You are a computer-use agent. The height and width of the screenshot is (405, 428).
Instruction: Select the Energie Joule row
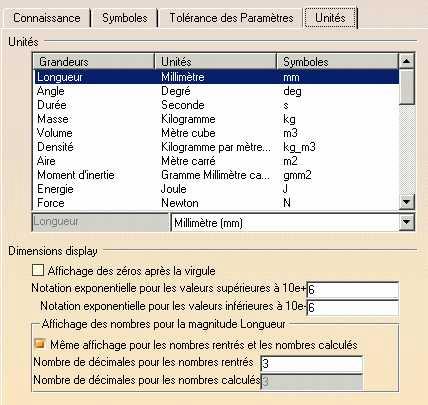click(x=217, y=189)
